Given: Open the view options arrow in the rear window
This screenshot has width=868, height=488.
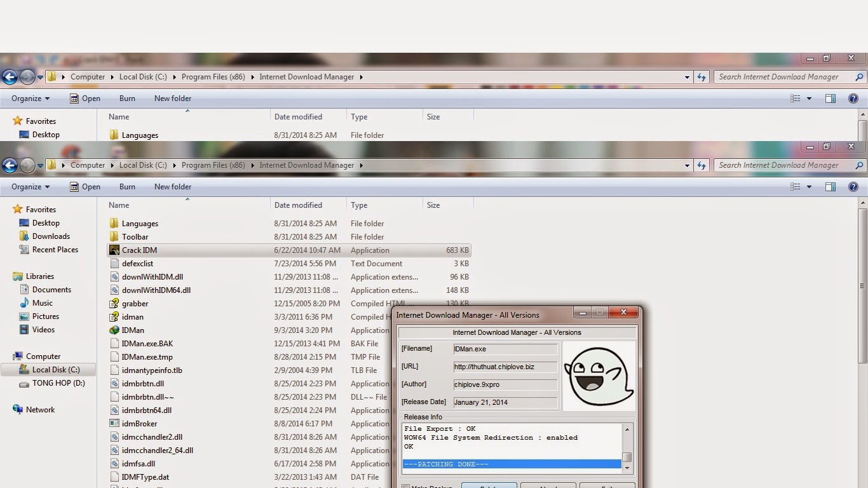Looking at the screenshot, I should (x=809, y=98).
